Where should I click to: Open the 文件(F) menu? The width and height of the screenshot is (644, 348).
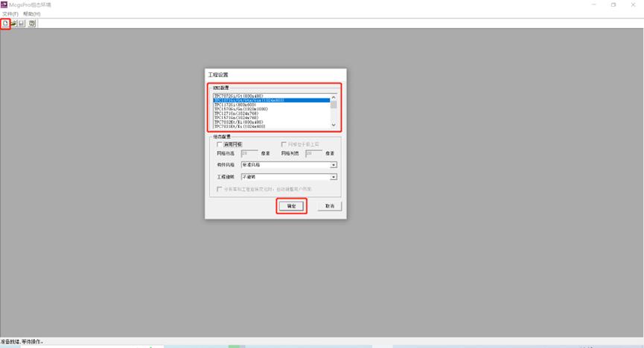pyautogui.click(x=10, y=13)
